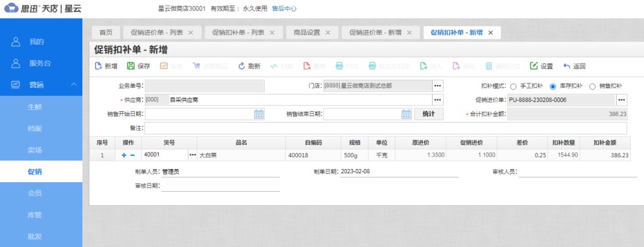The width and height of the screenshot is (644, 247).
Task: Open the 促销进价单 lookup ellipsis
Action: (621, 99)
